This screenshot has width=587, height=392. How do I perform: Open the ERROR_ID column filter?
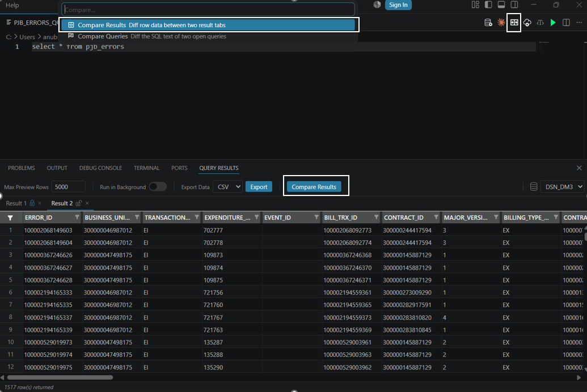(77, 218)
